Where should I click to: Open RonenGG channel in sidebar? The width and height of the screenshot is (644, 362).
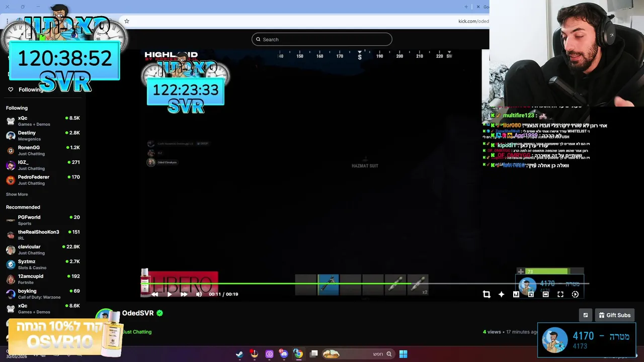(x=43, y=150)
